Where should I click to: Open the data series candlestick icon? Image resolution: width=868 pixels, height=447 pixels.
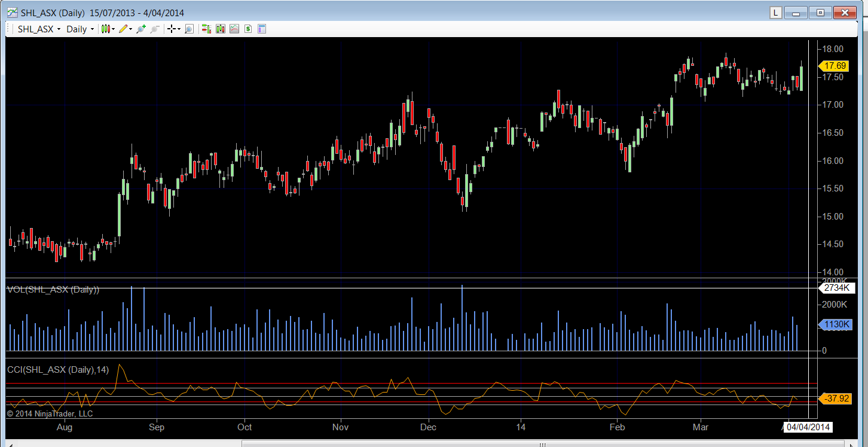[x=221, y=29]
